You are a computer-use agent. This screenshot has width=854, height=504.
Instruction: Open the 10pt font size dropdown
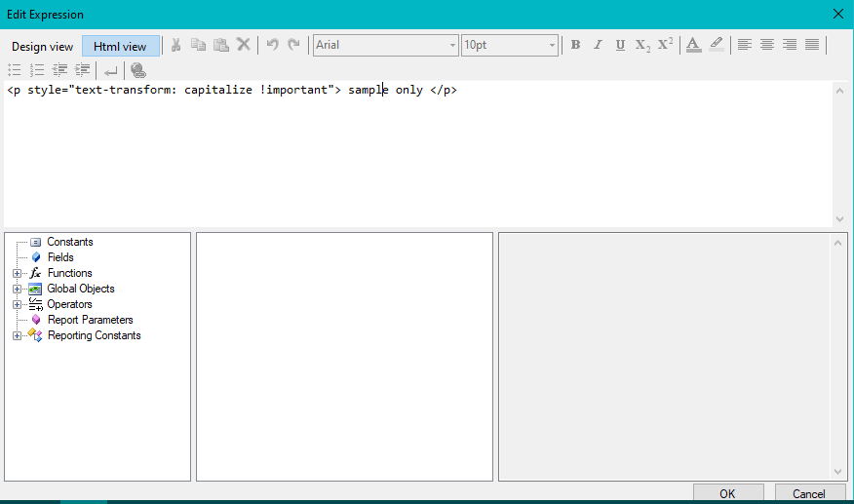click(x=510, y=45)
